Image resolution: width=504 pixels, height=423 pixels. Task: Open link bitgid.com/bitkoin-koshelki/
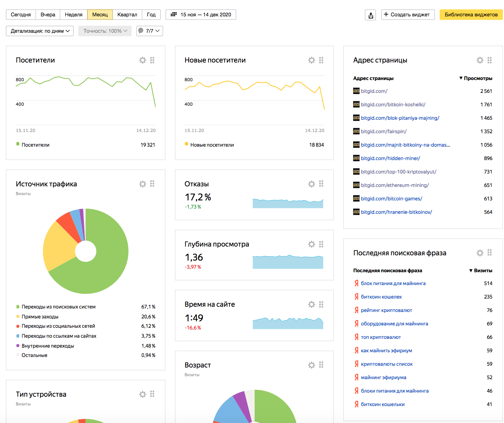(393, 105)
